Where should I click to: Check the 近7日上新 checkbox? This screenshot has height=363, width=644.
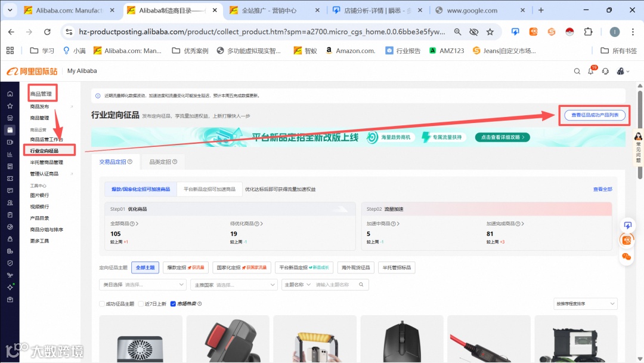point(141,304)
